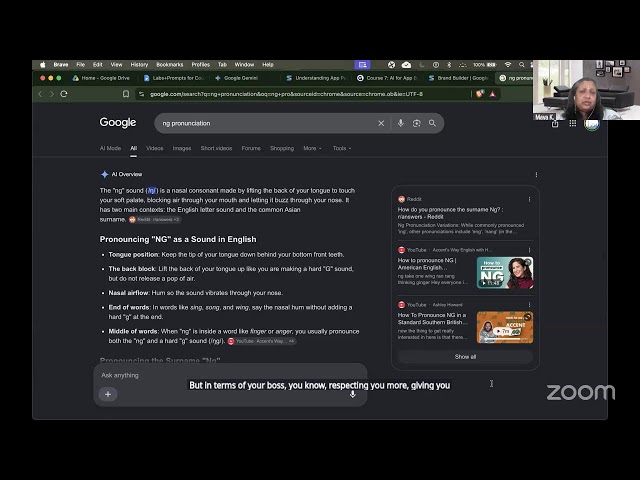Open the Google apps grid icon

point(573,123)
